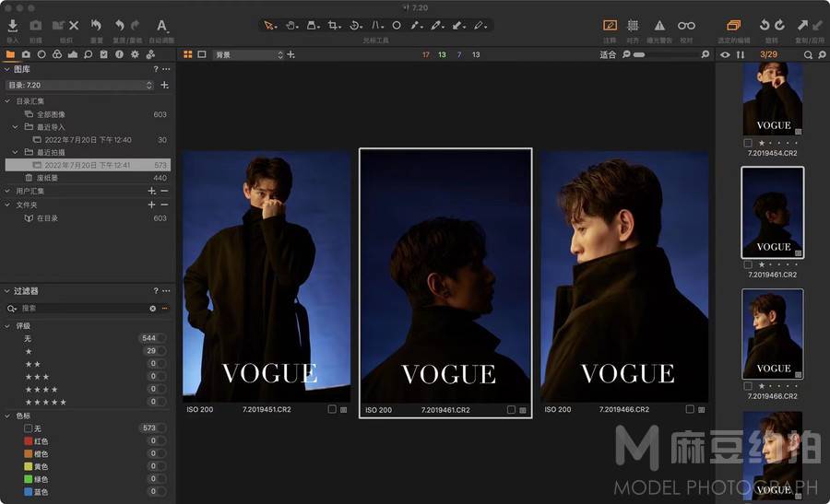Open the 目录: 7.20 catalog dropdown
The width and height of the screenshot is (830, 504).
[80, 85]
